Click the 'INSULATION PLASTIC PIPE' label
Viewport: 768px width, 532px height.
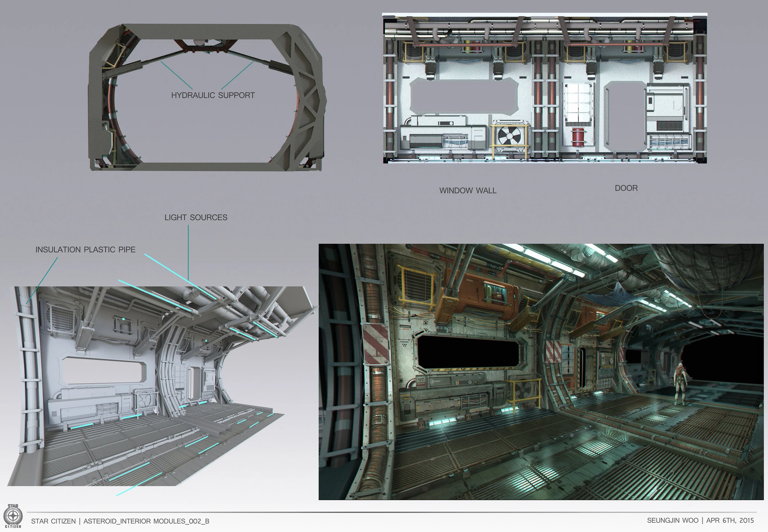click(x=85, y=249)
